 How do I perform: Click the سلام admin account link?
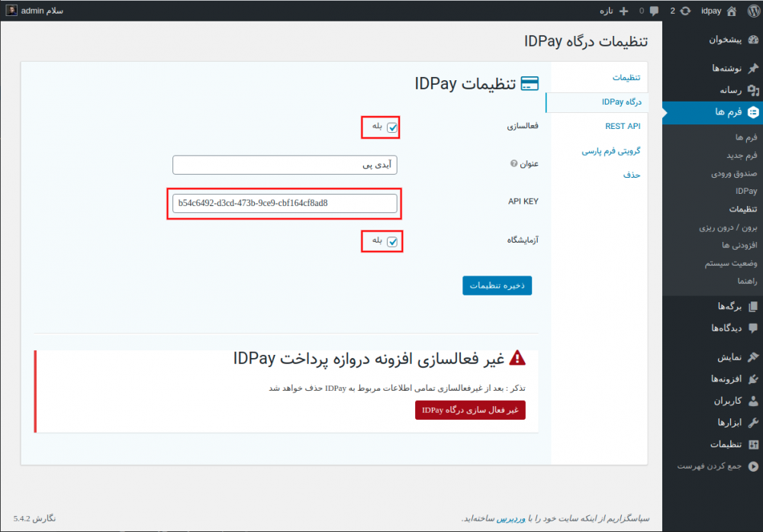pos(42,11)
